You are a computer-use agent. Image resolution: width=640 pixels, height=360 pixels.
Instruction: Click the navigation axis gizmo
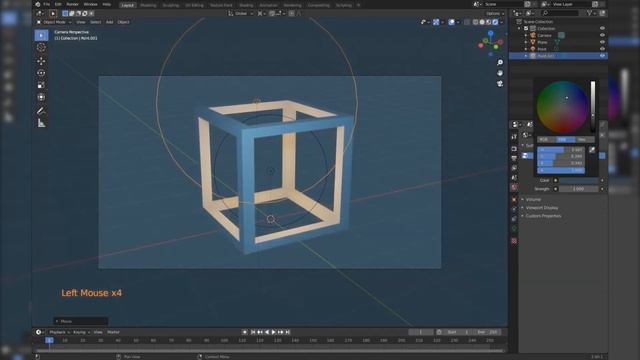coord(491,42)
